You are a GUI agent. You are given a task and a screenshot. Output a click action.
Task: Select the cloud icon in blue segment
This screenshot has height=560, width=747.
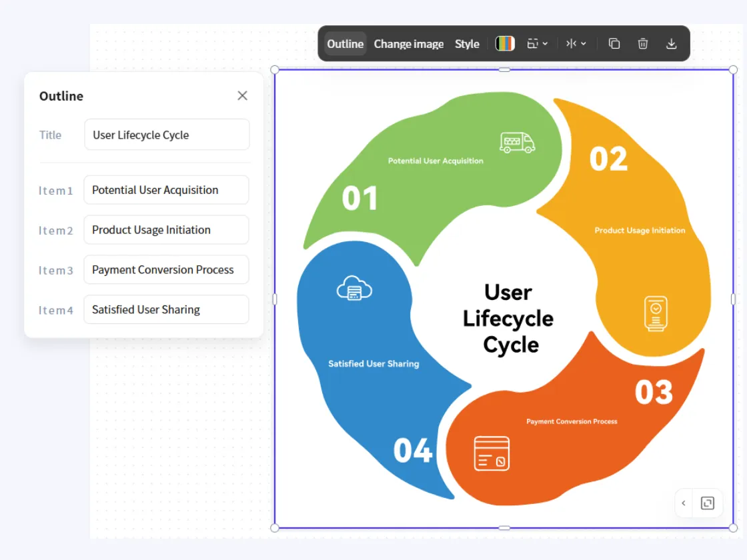(x=354, y=288)
